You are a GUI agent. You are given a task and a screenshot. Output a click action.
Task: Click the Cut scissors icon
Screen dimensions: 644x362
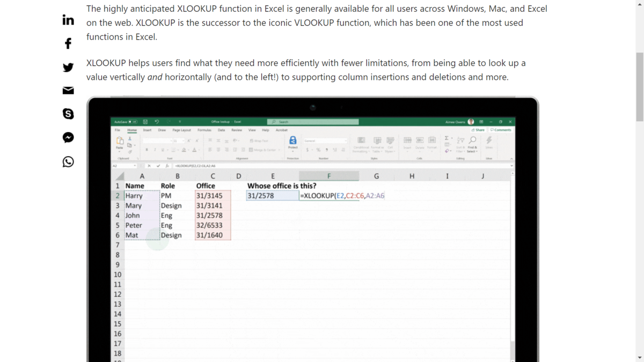tap(129, 138)
